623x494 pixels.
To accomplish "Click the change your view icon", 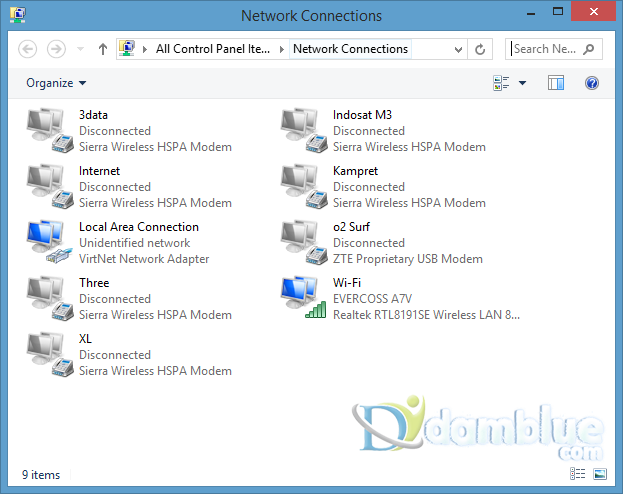I will coord(501,83).
